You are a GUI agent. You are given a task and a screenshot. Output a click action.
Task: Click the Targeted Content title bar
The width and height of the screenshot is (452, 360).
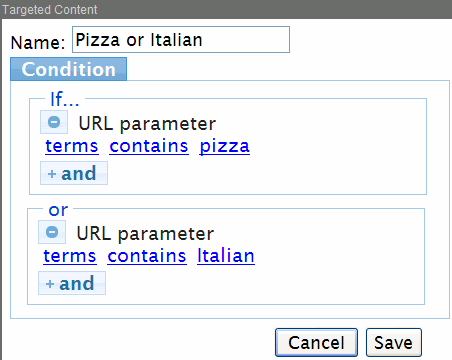point(226,9)
